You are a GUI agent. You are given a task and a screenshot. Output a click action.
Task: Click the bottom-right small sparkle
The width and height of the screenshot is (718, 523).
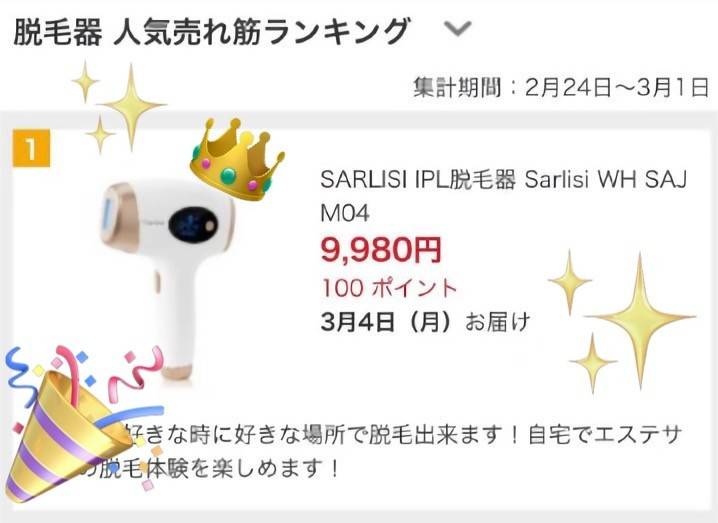click(593, 363)
